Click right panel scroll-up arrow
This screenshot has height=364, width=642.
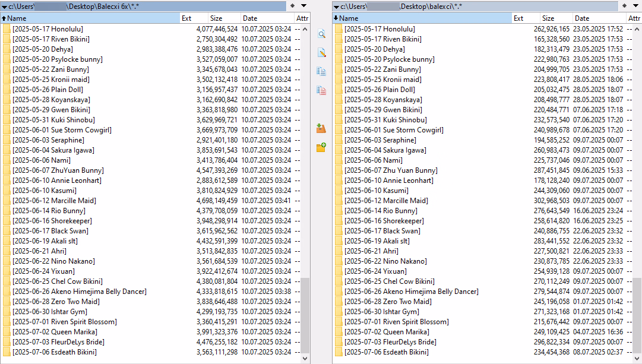pyautogui.click(x=637, y=29)
